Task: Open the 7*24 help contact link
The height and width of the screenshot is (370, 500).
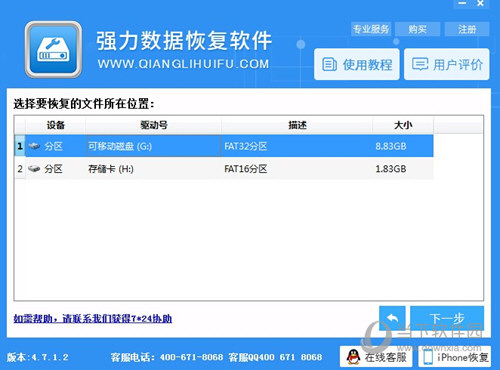Action: point(93,319)
